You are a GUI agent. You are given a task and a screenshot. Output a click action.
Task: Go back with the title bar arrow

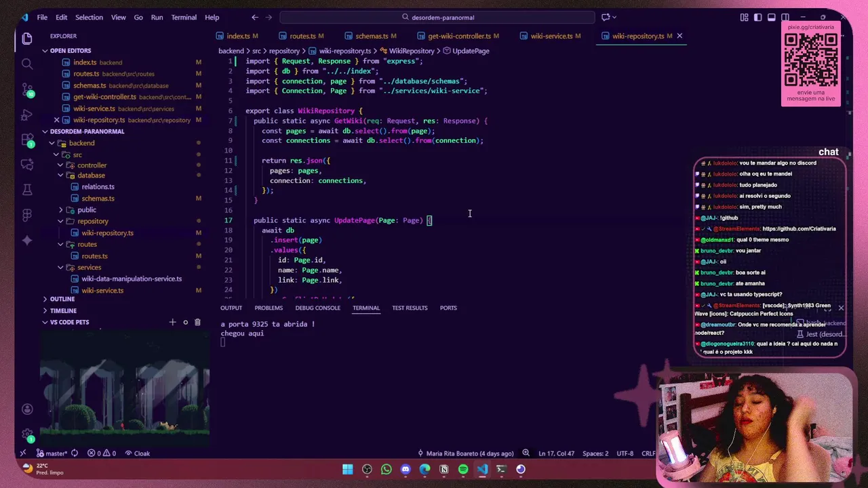[254, 17]
